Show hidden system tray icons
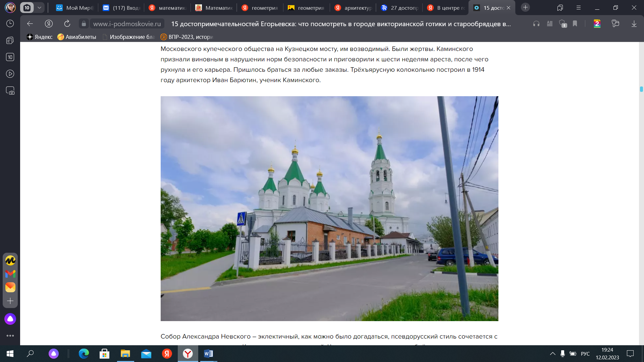644x362 pixels. (x=552, y=354)
